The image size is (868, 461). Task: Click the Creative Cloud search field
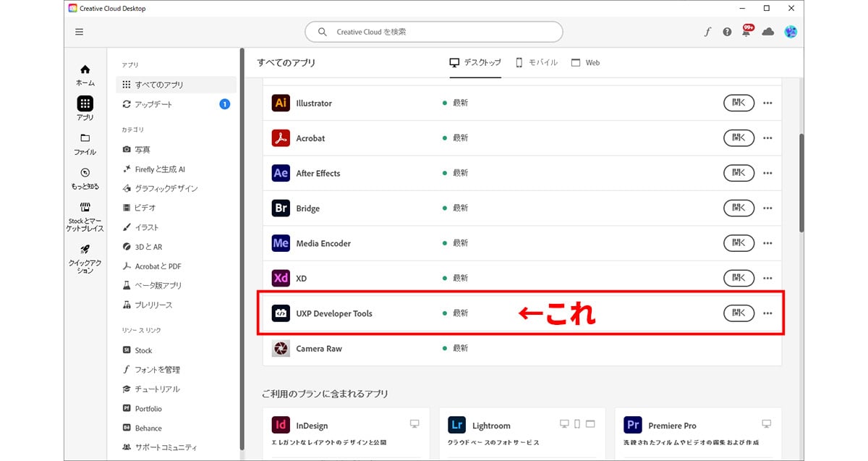click(x=434, y=32)
